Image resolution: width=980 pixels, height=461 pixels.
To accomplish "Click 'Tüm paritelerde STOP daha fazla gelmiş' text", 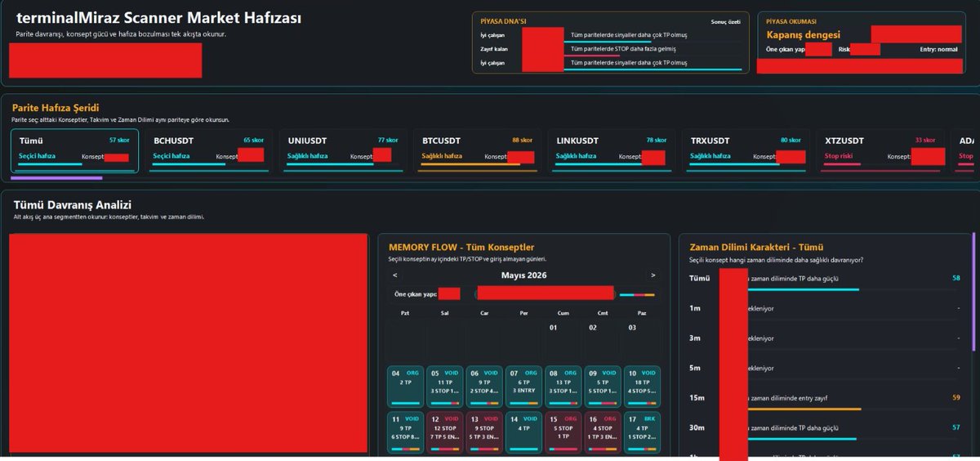I will pyautogui.click(x=621, y=49).
